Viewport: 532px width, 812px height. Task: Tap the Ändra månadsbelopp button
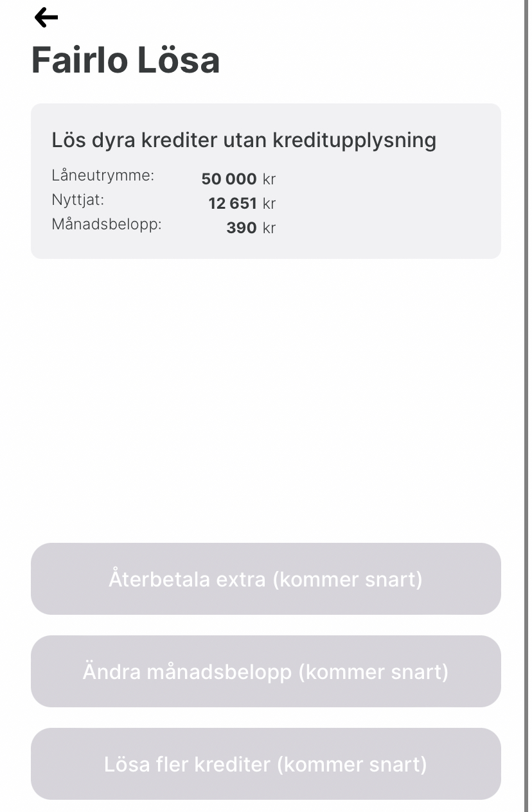point(265,671)
